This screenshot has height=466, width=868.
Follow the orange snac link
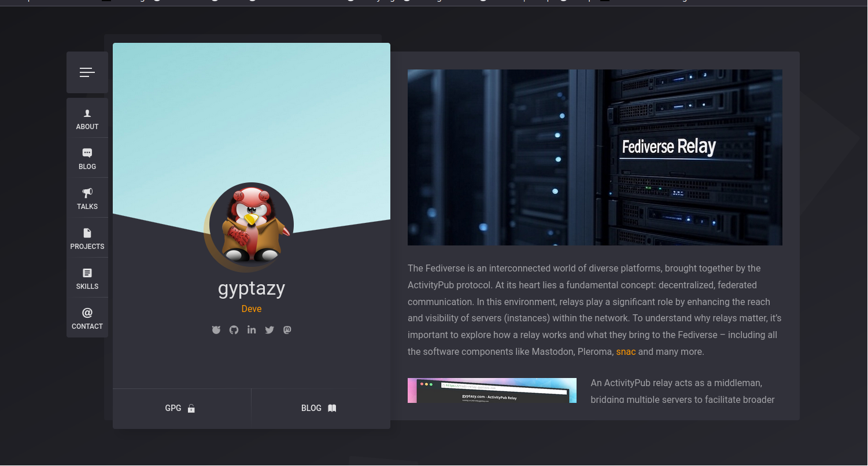coord(626,351)
